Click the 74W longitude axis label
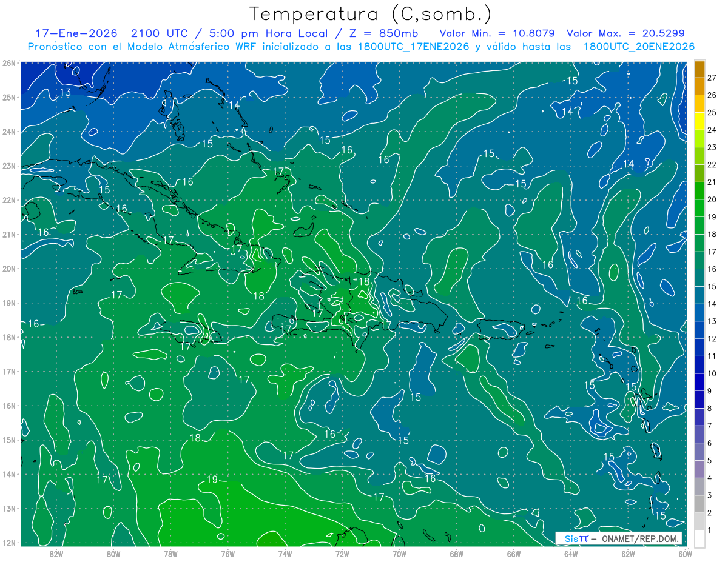This screenshot has width=728, height=562. (x=285, y=554)
